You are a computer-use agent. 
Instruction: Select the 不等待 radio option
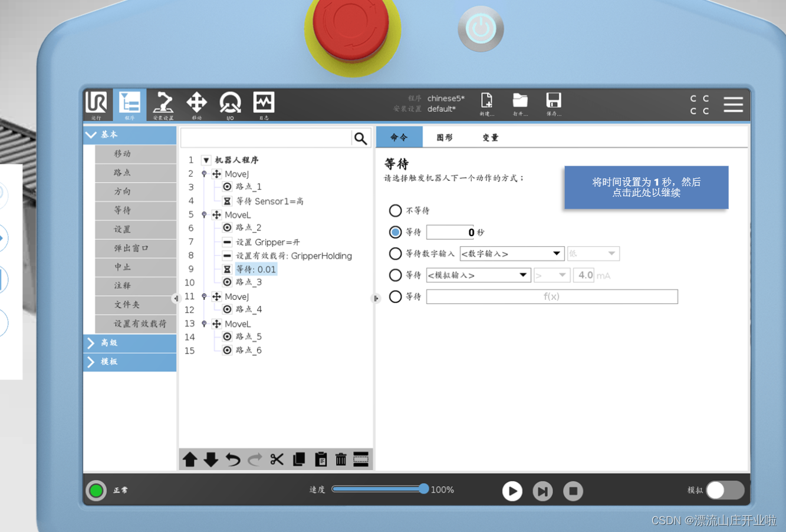point(396,210)
